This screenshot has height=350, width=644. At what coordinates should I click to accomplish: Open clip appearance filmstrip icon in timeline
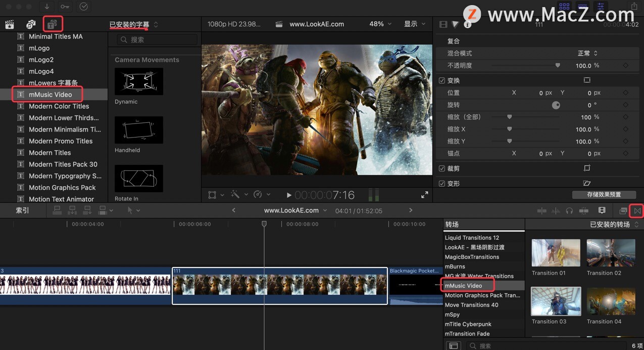point(602,210)
